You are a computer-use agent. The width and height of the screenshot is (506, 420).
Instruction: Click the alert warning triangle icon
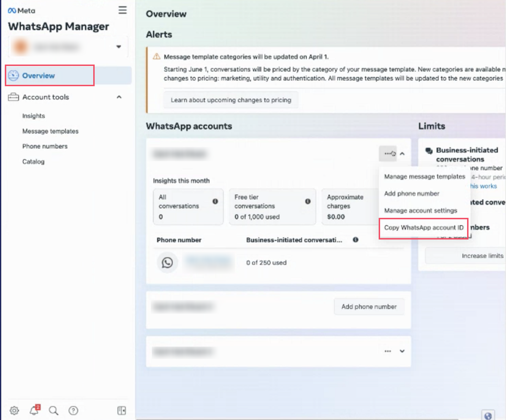pos(157,56)
